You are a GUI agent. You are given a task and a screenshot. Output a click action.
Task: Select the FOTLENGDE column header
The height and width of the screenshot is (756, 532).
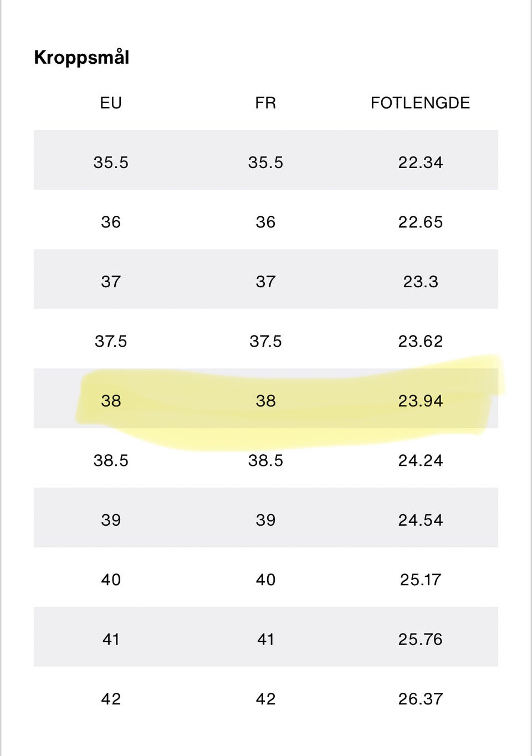click(420, 103)
